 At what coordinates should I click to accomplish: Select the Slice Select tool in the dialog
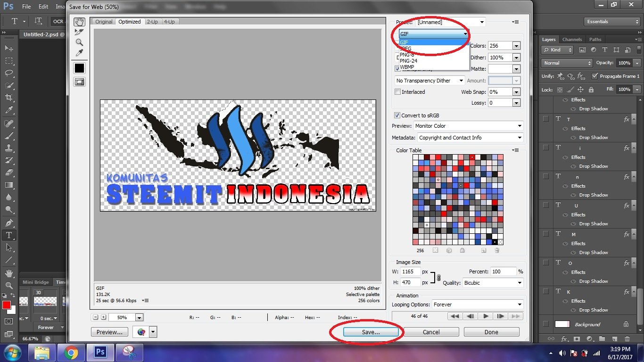(79, 32)
